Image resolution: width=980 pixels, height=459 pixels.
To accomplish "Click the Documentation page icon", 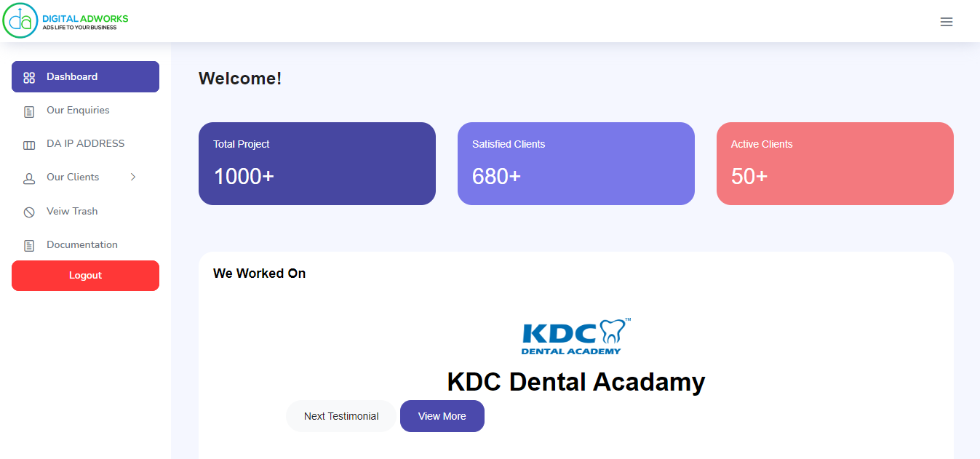I will point(29,246).
